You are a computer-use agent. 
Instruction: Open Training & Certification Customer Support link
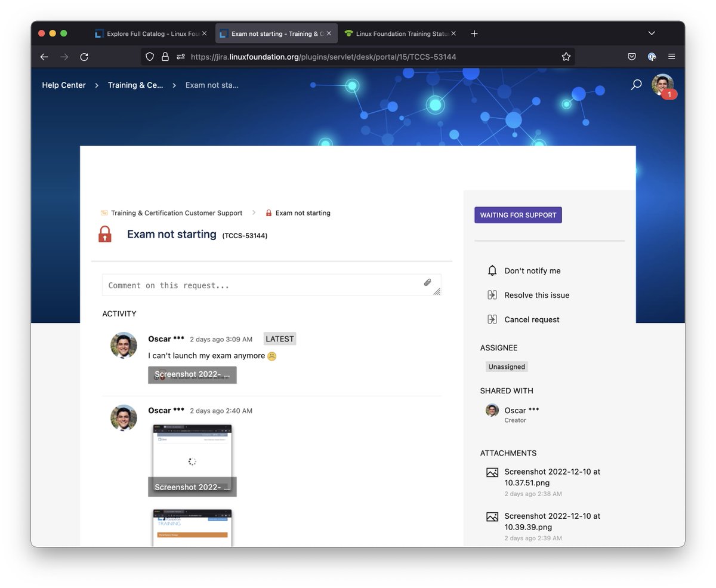point(177,213)
